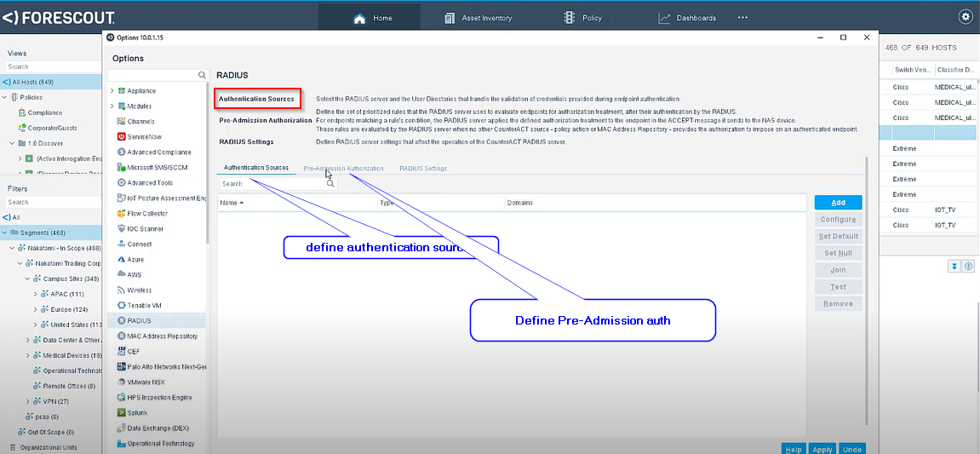Select All Hosts (649) view
This screenshot has height=454, width=980.
click(x=50, y=82)
